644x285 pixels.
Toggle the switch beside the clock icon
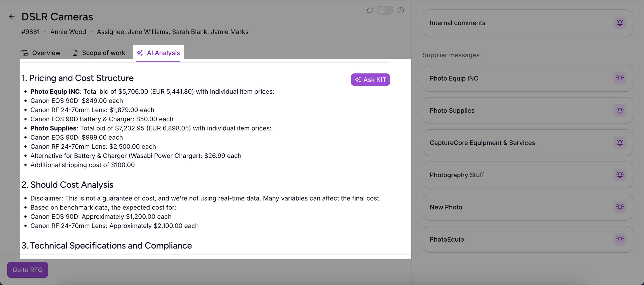pos(385,10)
